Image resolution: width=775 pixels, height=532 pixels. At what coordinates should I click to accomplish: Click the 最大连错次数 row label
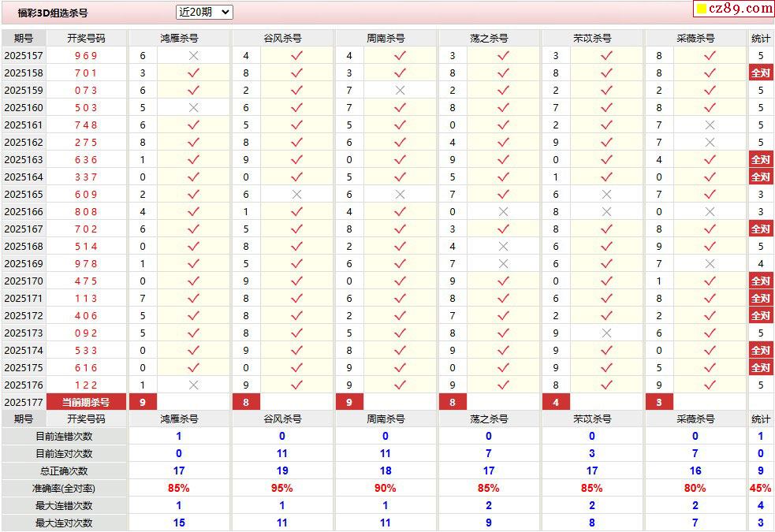coord(64,506)
